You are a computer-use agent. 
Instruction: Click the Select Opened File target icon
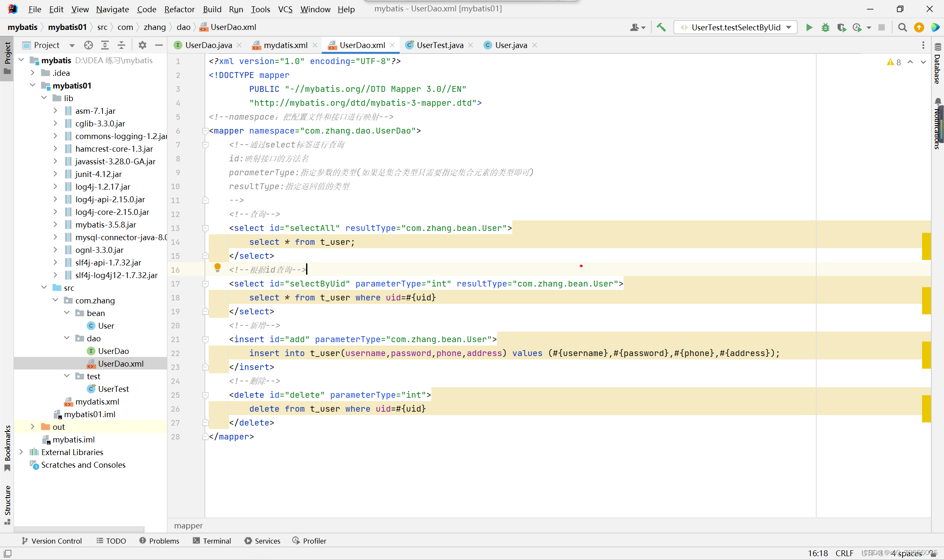(88, 45)
